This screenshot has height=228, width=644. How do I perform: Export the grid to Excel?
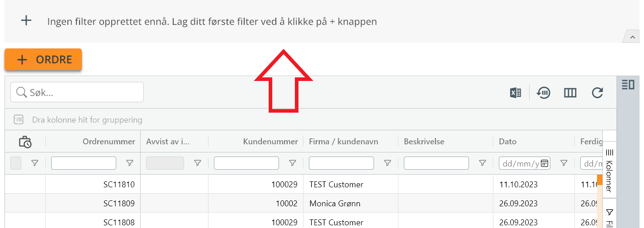515,93
